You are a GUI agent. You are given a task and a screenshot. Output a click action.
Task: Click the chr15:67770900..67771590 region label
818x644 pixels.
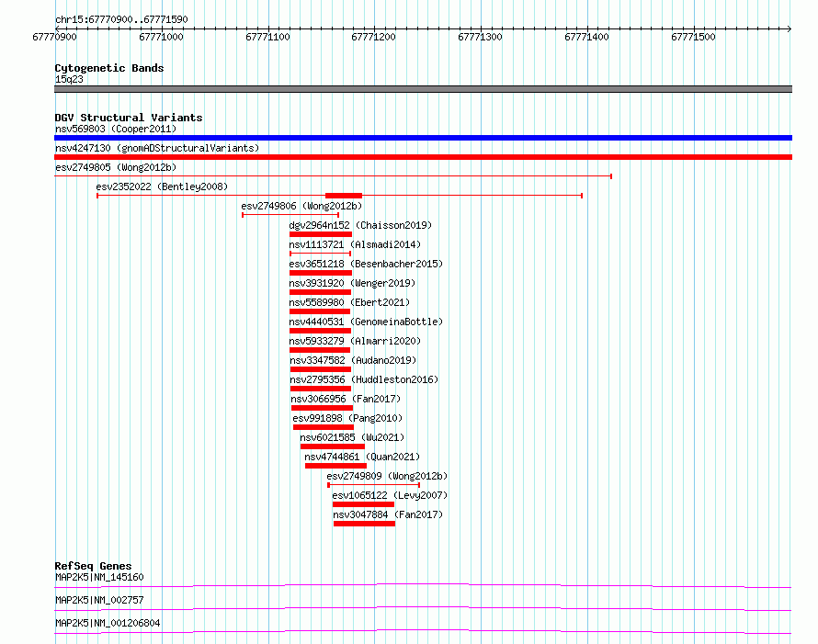121,19
